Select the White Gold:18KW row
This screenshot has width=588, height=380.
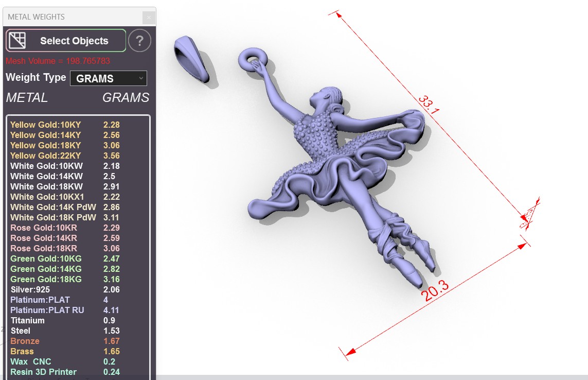pyautogui.click(x=78, y=186)
